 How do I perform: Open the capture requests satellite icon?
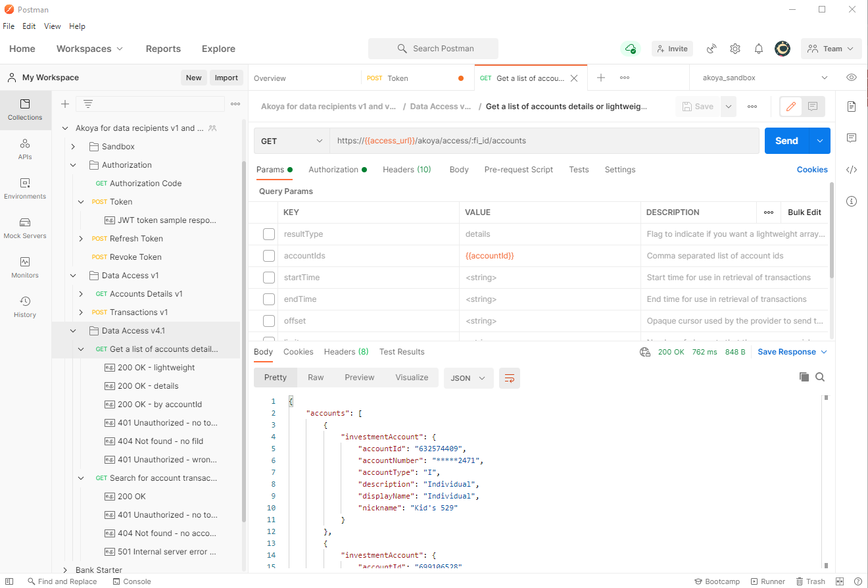711,49
